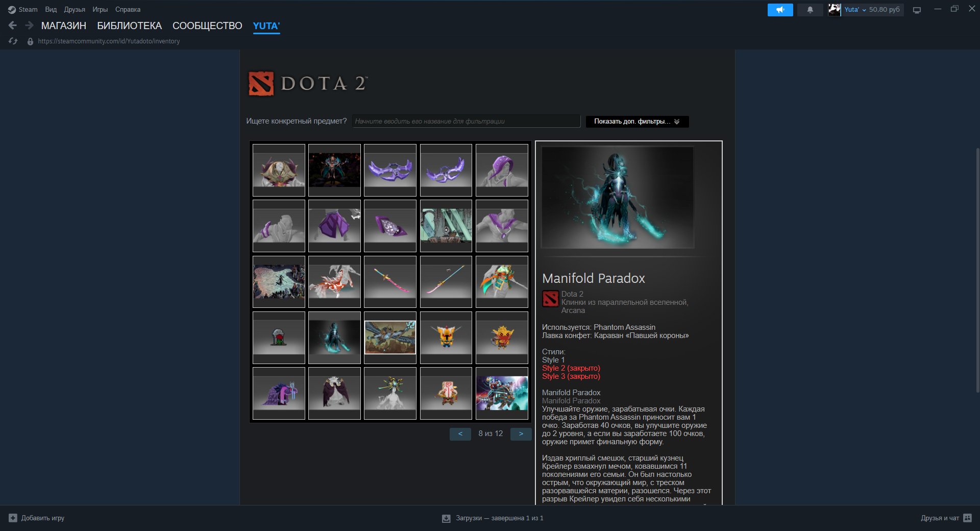Open the friends chat icon
The height and width of the screenshot is (531, 980).
[967, 518]
